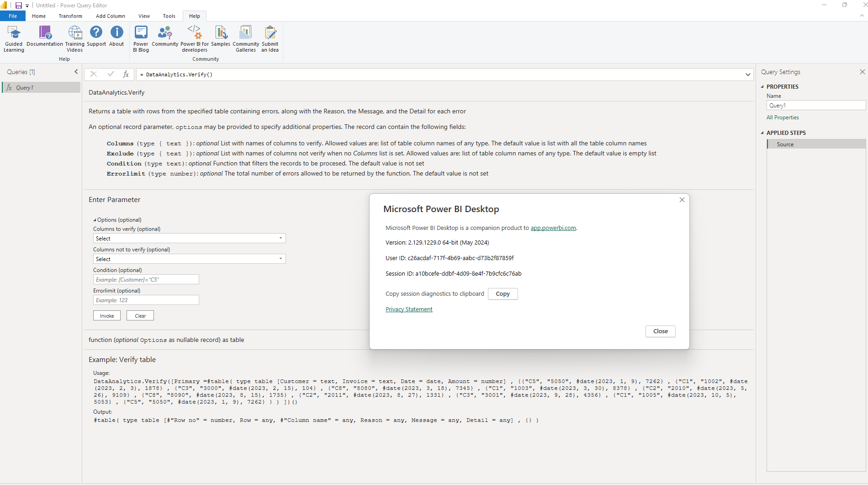868x485 pixels.
Task: Open the app.powerbi.com link
Action: 553,228
